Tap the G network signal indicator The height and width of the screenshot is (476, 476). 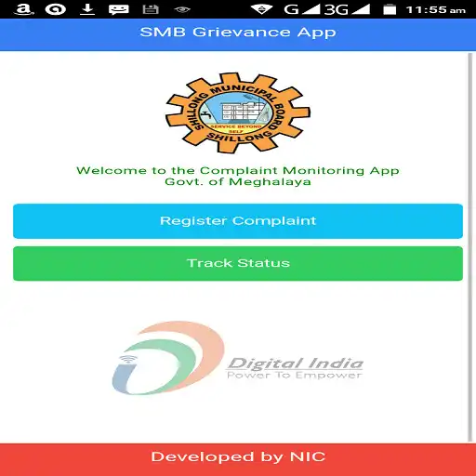(x=302, y=9)
